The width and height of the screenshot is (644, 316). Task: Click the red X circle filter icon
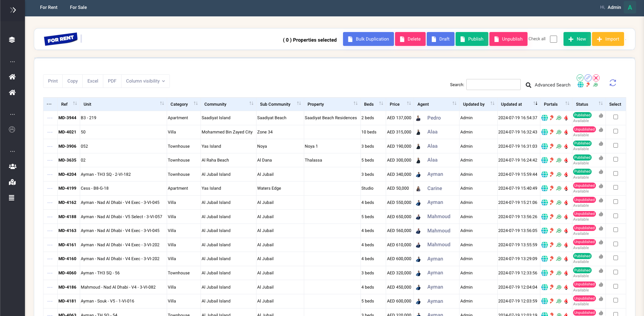(596, 78)
